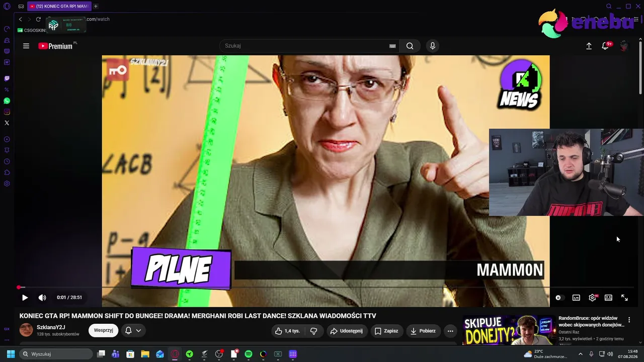
Task: Start voice search with the microphone
Action: (x=432, y=46)
